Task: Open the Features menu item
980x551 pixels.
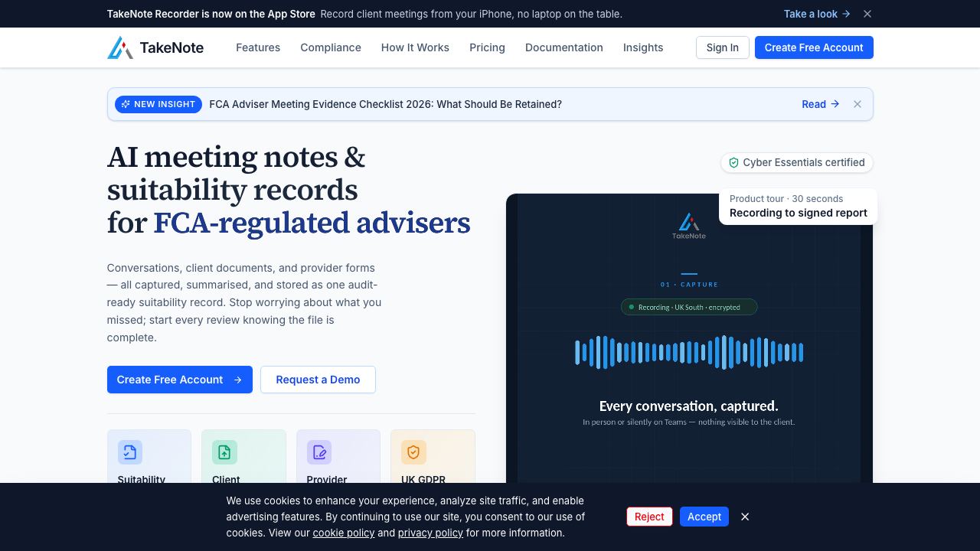Action: (258, 47)
